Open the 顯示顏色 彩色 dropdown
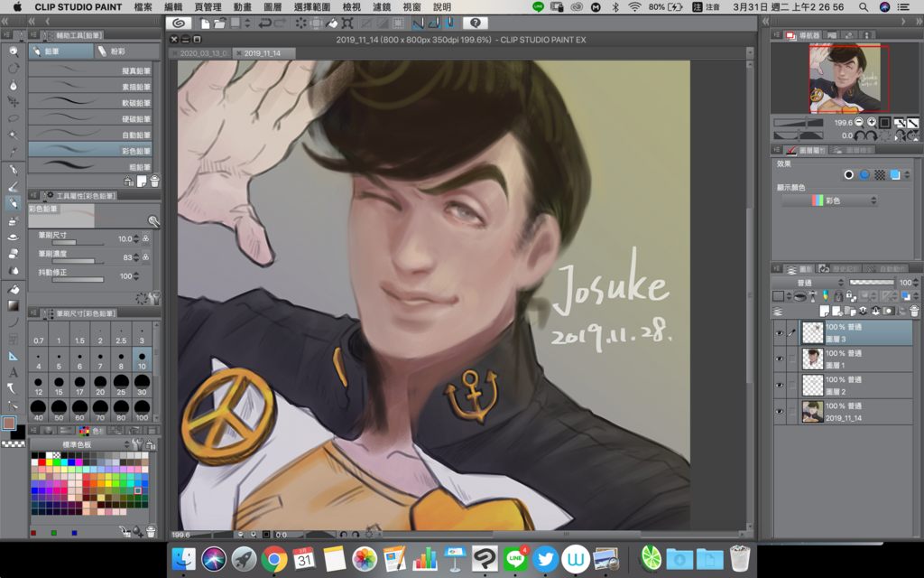The width and height of the screenshot is (924, 578). pyautogui.click(x=830, y=200)
